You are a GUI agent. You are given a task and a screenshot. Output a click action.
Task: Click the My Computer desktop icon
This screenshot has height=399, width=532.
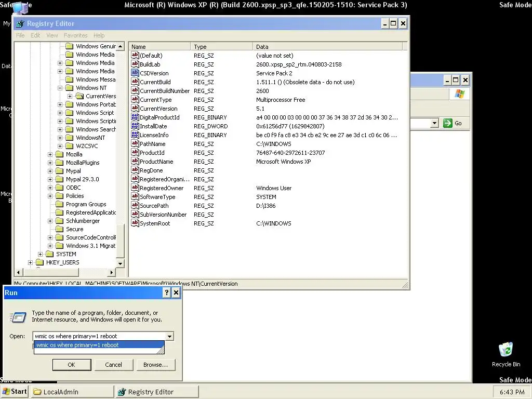pos(20,8)
